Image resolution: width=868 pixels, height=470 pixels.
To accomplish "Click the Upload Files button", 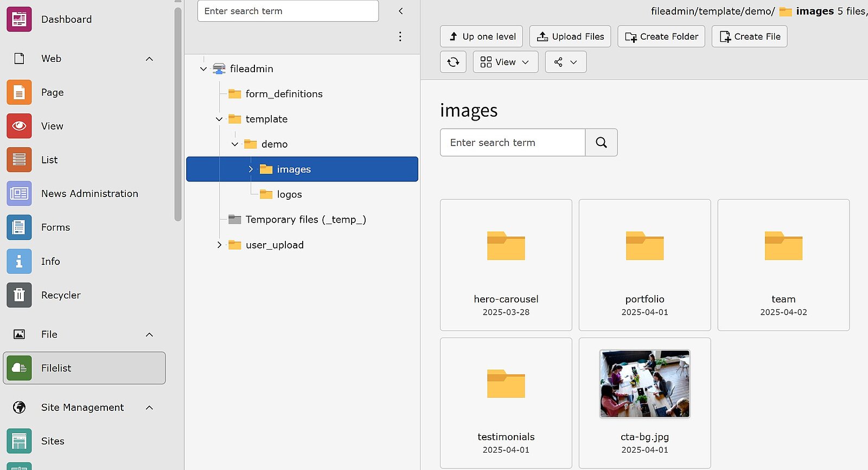I will (570, 36).
